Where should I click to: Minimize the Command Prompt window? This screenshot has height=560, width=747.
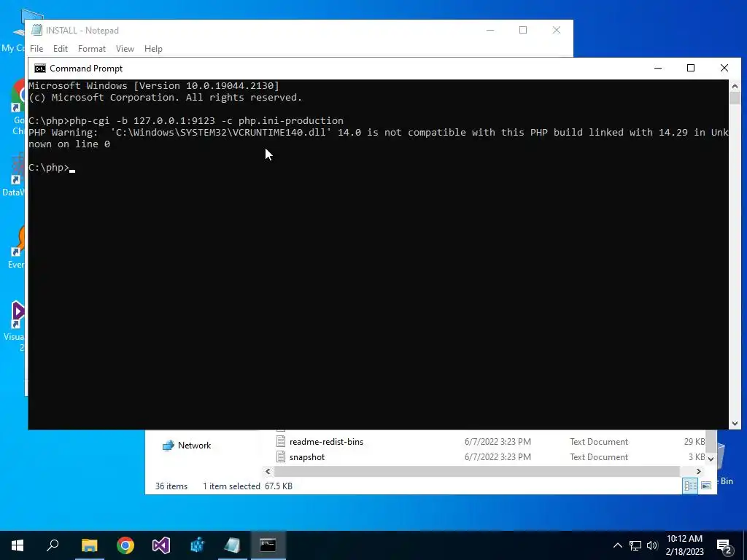pos(658,68)
